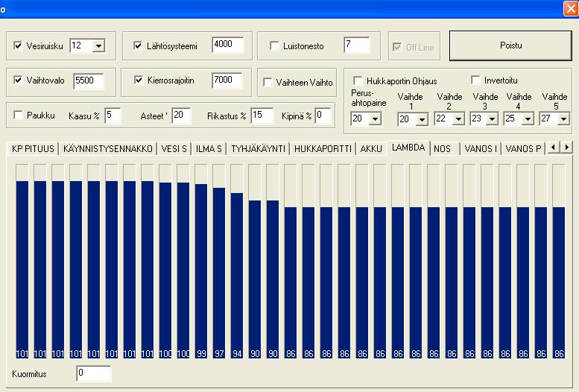Open the Vaihde 5 pressure dropdown
The width and height of the screenshot is (579, 392).
pyautogui.click(x=563, y=119)
